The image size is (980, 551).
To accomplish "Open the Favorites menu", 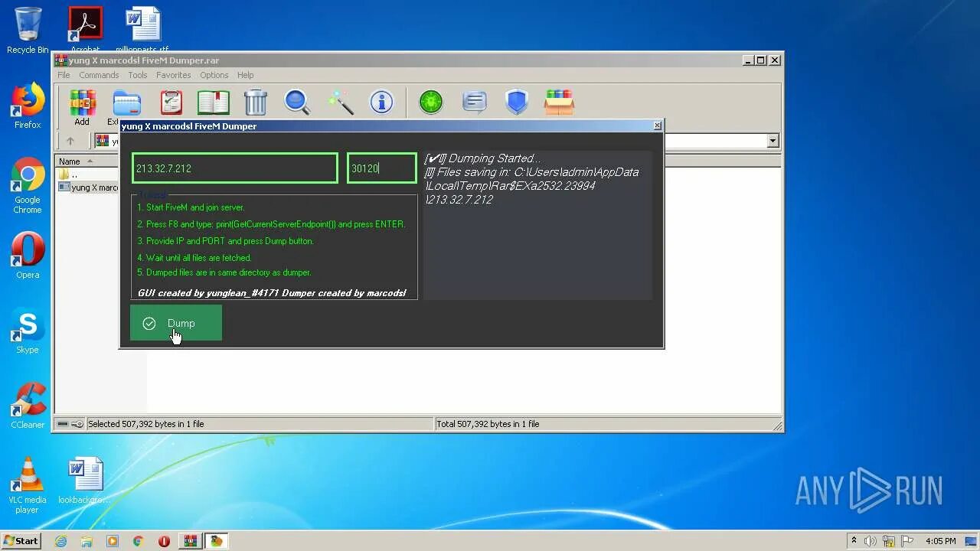I will point(174,75).
